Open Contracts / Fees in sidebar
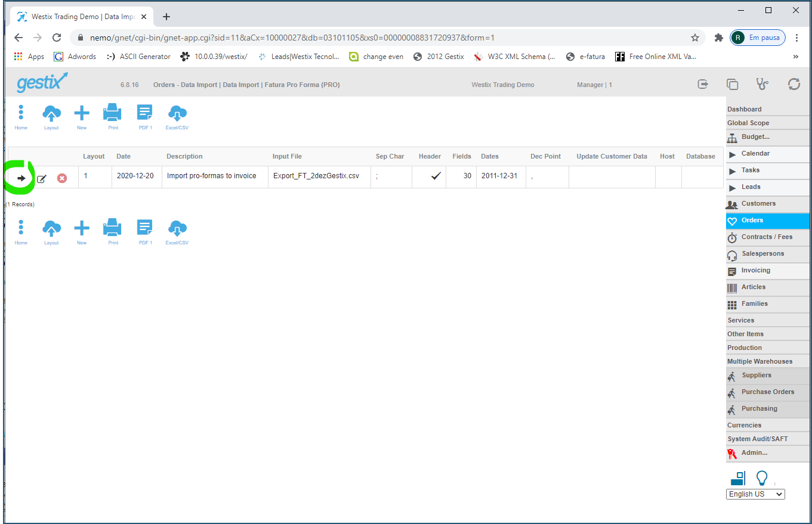 click(x=767, y=237)
